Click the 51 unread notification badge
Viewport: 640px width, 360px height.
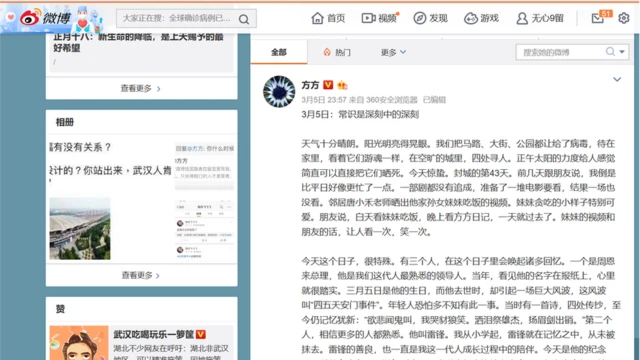606,13
